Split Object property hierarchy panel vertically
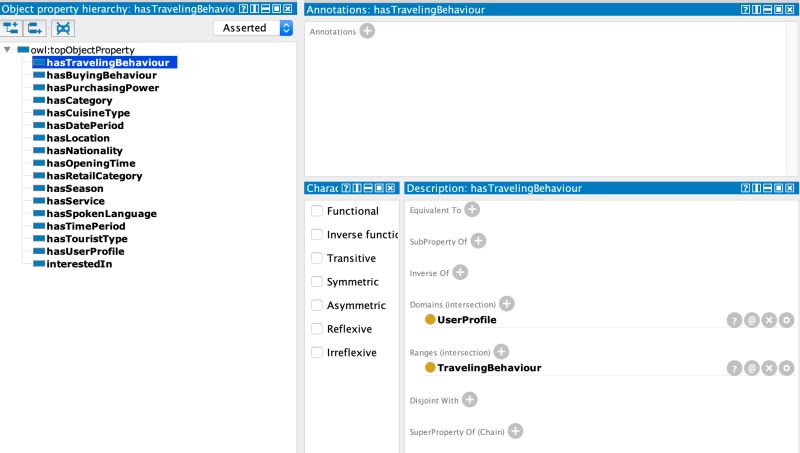Screen dimensions: 800x453 254,9
